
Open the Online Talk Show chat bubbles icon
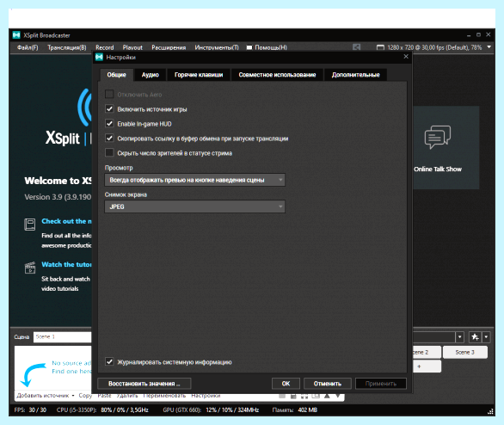tap(438, 138)
